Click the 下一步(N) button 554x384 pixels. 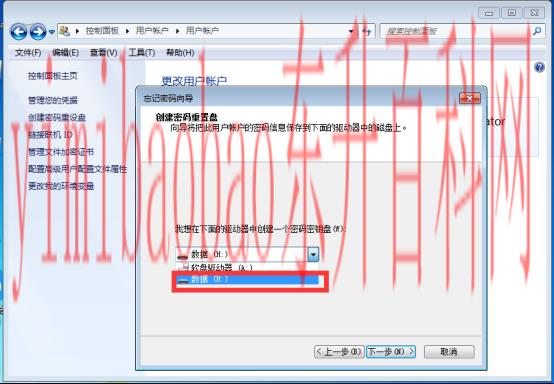[390, 351]
